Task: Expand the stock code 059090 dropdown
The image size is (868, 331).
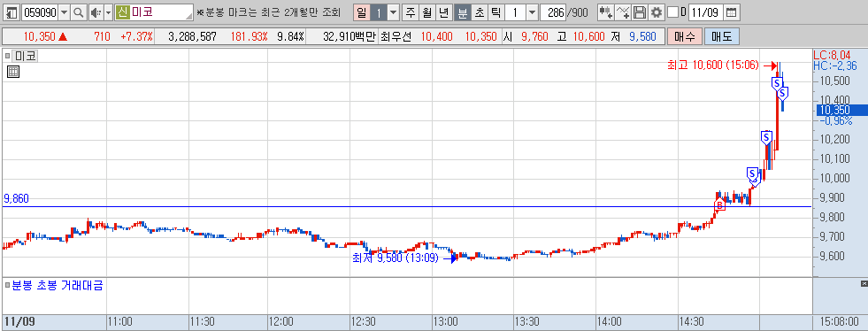Action: [65, 12]
